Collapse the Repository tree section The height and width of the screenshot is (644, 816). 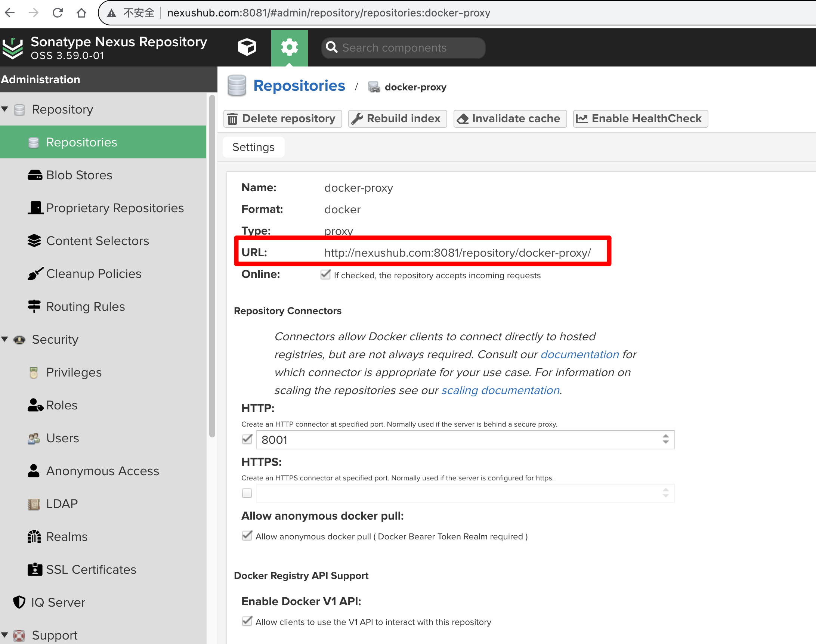pyautogui.click(x=5, y=109)
